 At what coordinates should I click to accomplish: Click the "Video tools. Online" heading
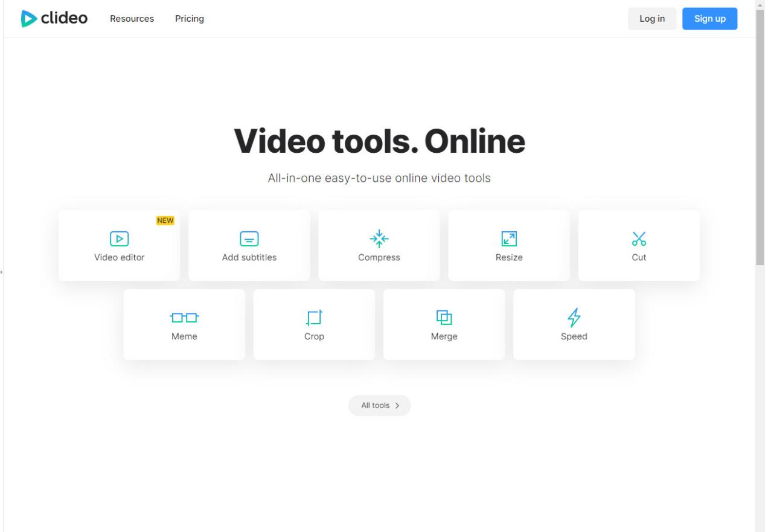379,141
